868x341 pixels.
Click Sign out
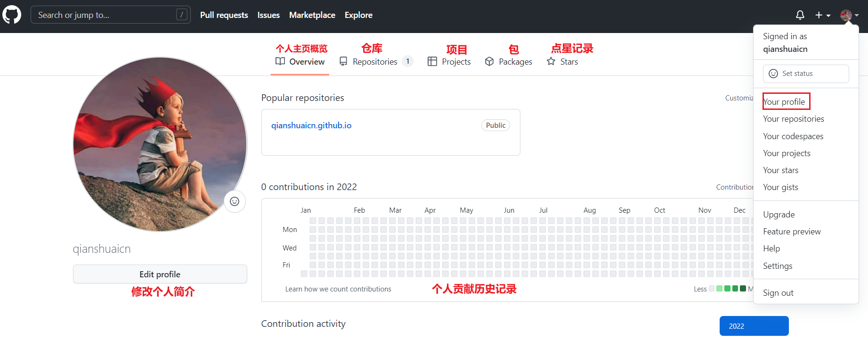coord(778,293)
